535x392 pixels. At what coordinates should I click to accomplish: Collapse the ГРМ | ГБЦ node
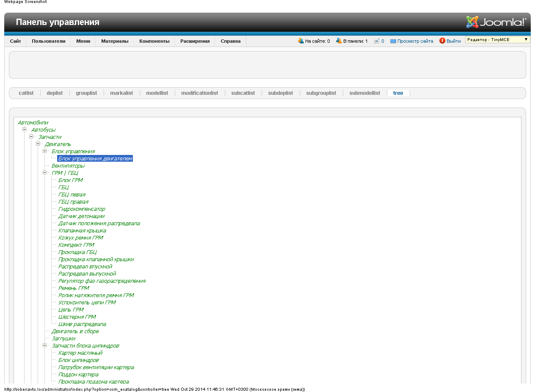(45, 173)
